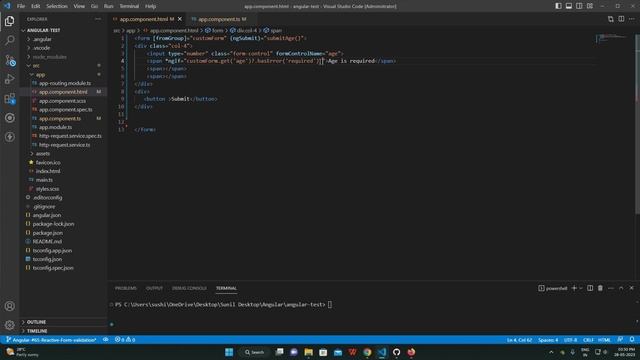Toggle the secondary sidebar layout icon

tap(579, 6)
